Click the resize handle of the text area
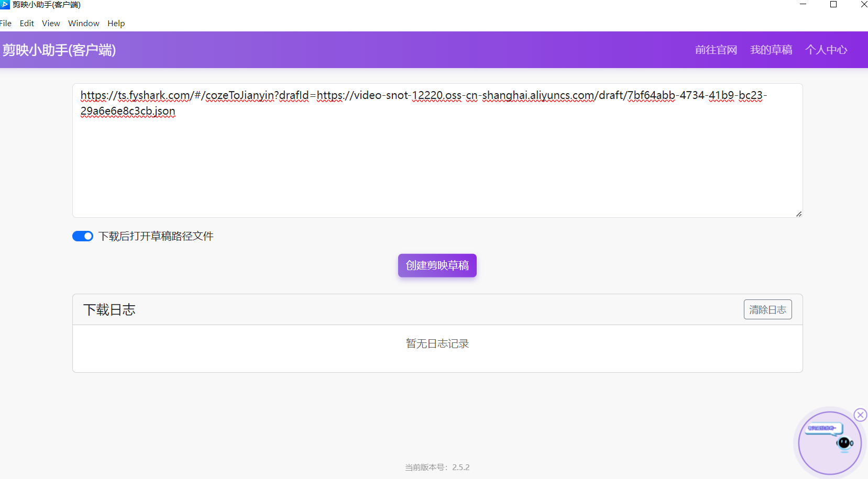The width and height of the screenshot is (868, 479). coord(799,214)
